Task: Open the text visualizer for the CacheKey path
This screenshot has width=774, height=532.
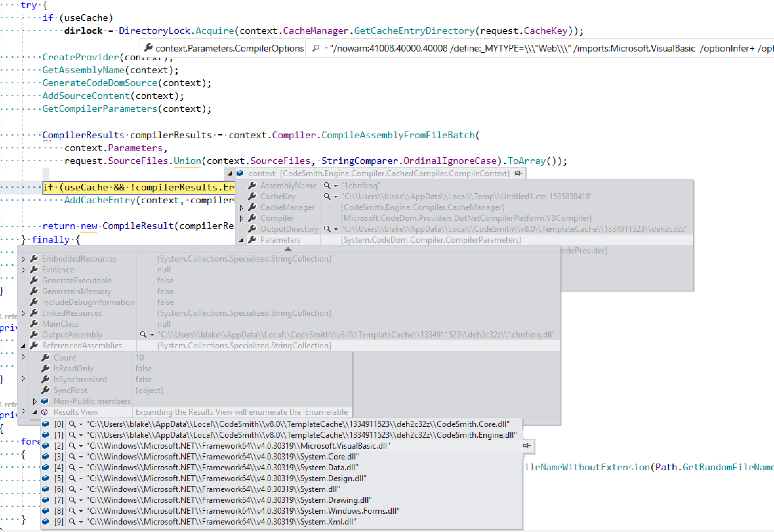Action: coord(326,197)
